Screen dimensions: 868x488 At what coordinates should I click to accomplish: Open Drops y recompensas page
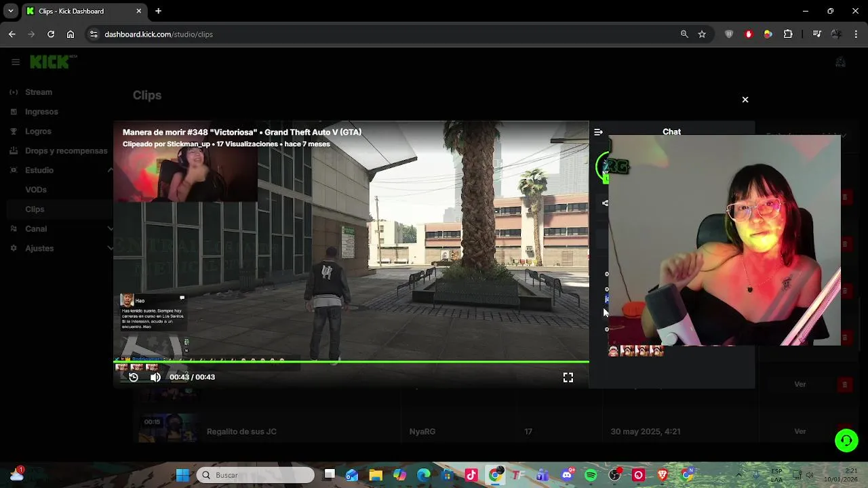(x=66, y=150)
